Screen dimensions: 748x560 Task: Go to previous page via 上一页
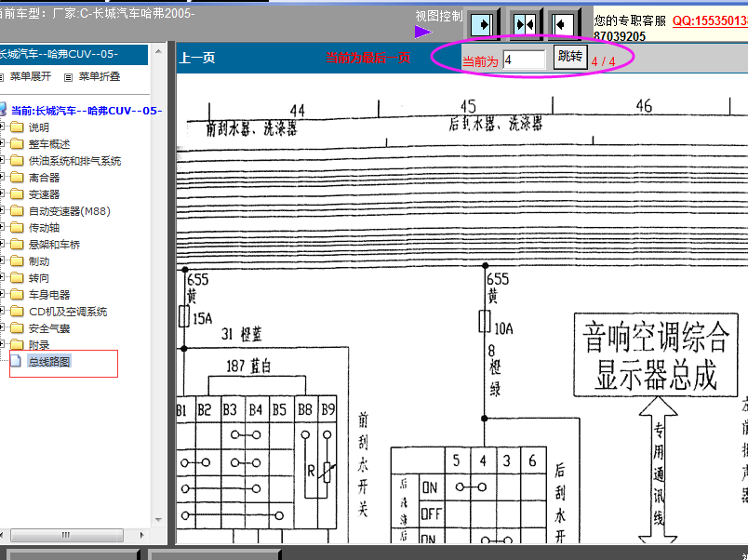[197, 58]
